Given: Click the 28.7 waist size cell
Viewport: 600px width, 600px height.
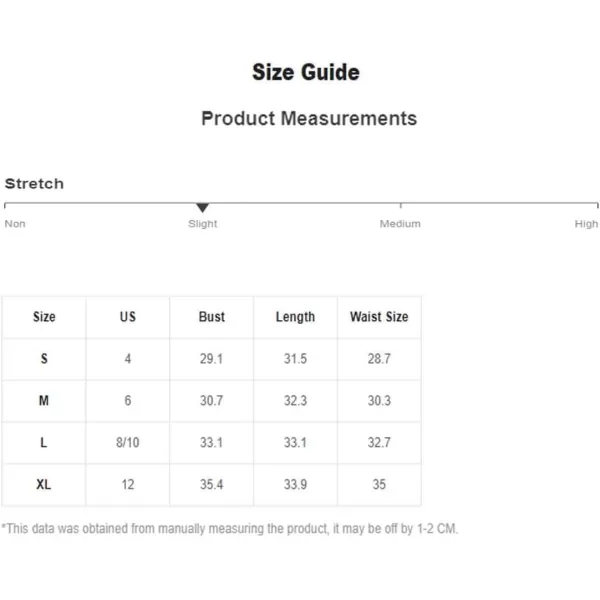Looking at the screenshot, I should 379,359.
